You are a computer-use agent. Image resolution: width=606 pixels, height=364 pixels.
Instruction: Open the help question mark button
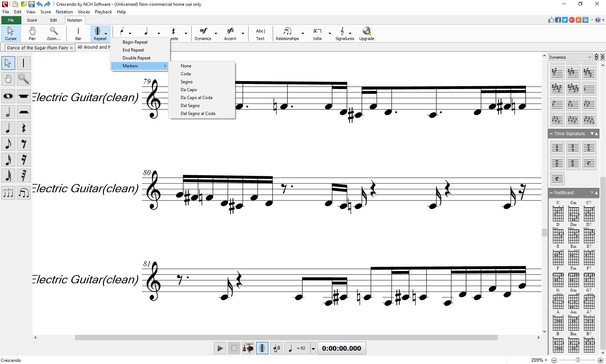(x=598, y=20)
